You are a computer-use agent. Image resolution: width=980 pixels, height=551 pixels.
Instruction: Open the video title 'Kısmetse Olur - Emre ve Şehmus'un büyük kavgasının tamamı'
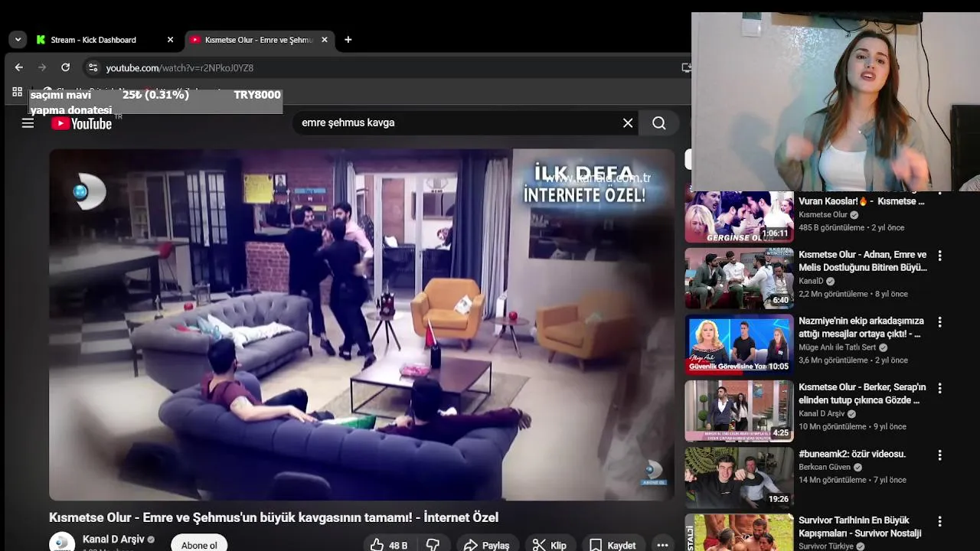tap(273, 518)
